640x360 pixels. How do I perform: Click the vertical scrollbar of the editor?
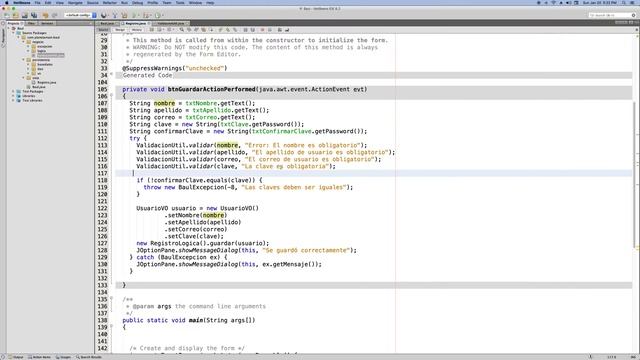click(634, 176)
